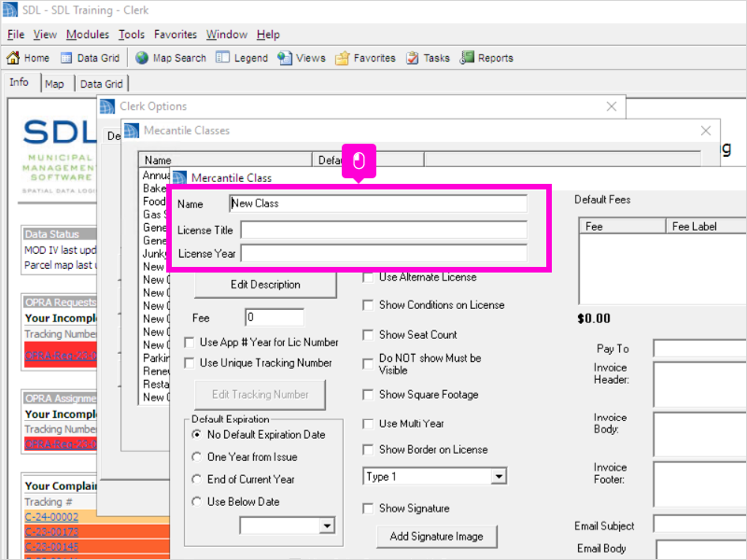Check Use Alternate License

tap(368, 277)
